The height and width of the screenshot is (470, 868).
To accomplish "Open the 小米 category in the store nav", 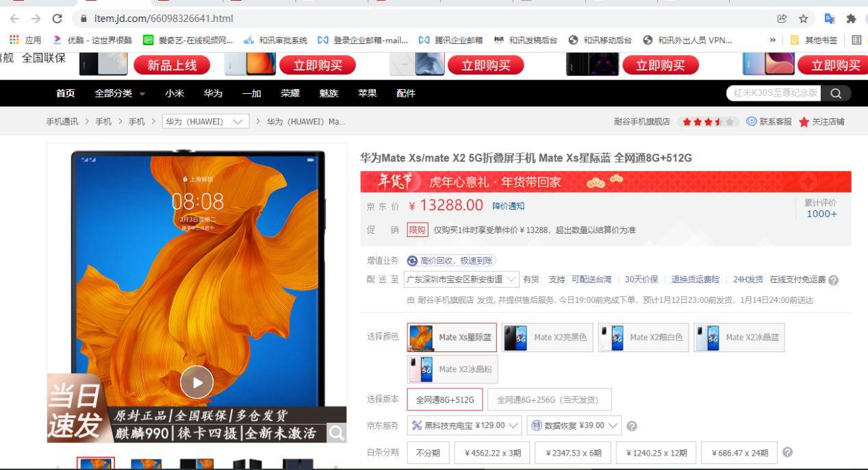I will point(174,93).
